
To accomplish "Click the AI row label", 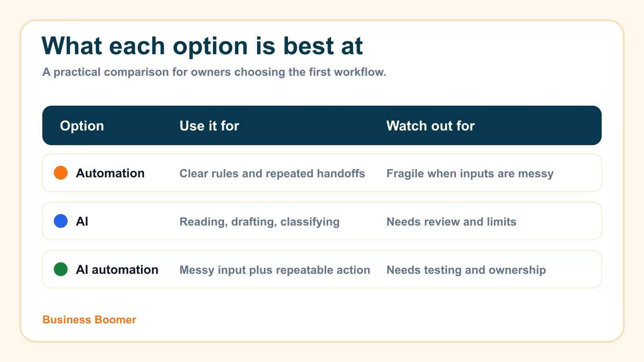I will (x=82, y=221).
